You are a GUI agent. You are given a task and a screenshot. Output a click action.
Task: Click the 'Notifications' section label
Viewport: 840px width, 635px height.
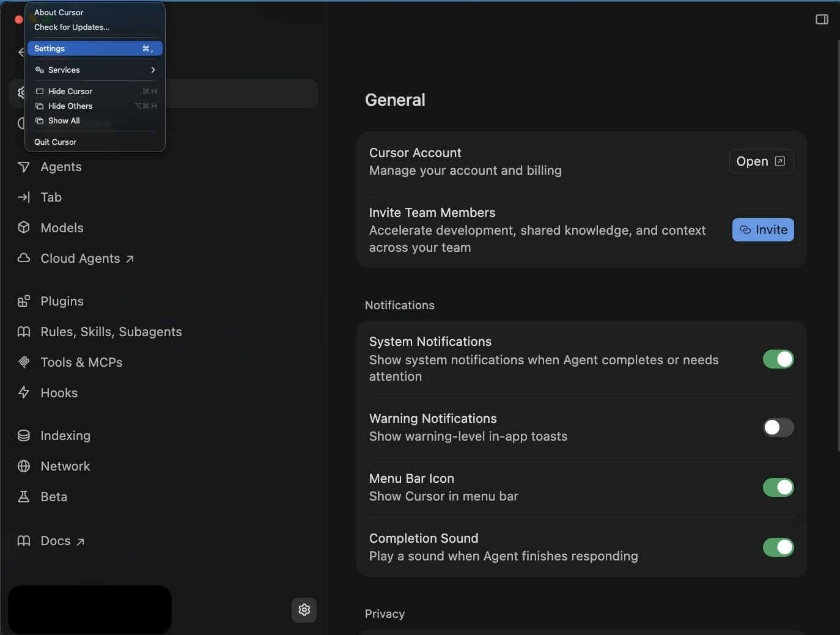point(400,305)
